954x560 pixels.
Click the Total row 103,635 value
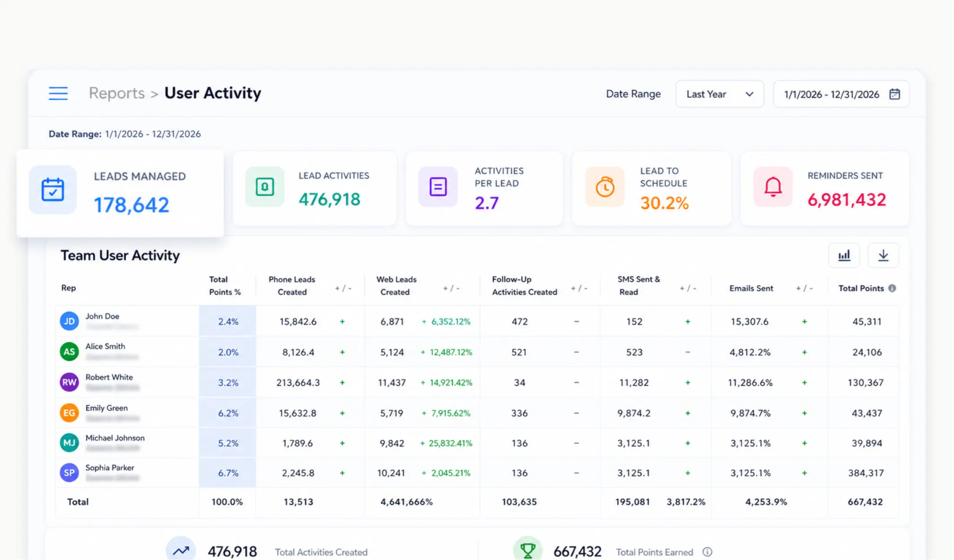pyautogui.click(x=519, y=502)
